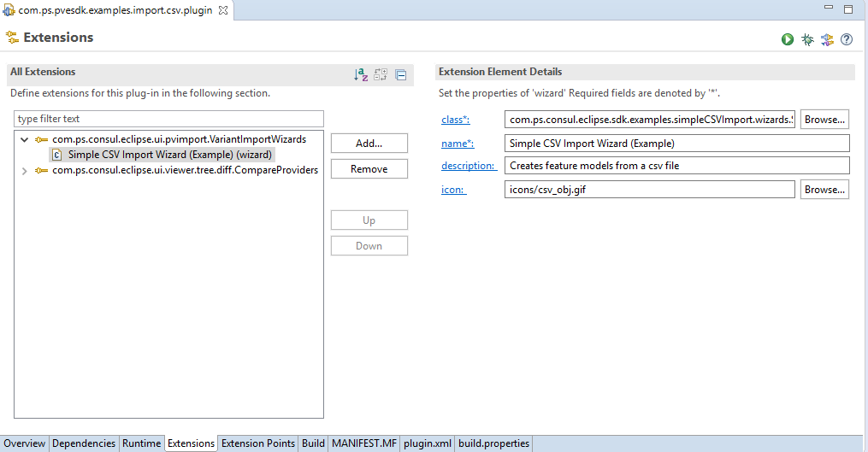The image size is (868, 452).
Task: Open the class* hyperlink
Action: (455, 120)
